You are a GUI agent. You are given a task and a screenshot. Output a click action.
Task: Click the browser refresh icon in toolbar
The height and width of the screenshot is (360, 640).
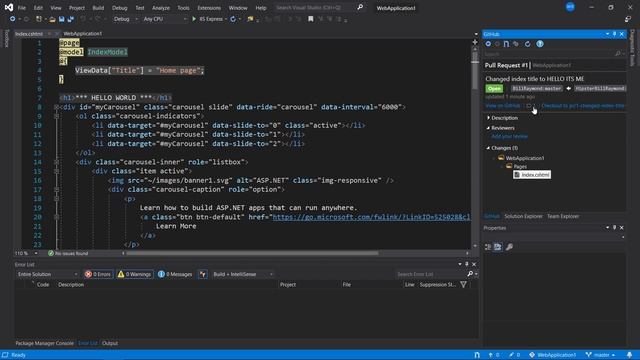[x=233, y=19]
